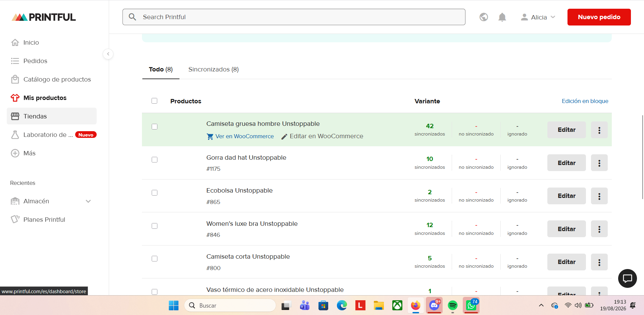Viewport: 644px width, 315px height.
Task: Click the Search Printful field
Action: point(294,17)
